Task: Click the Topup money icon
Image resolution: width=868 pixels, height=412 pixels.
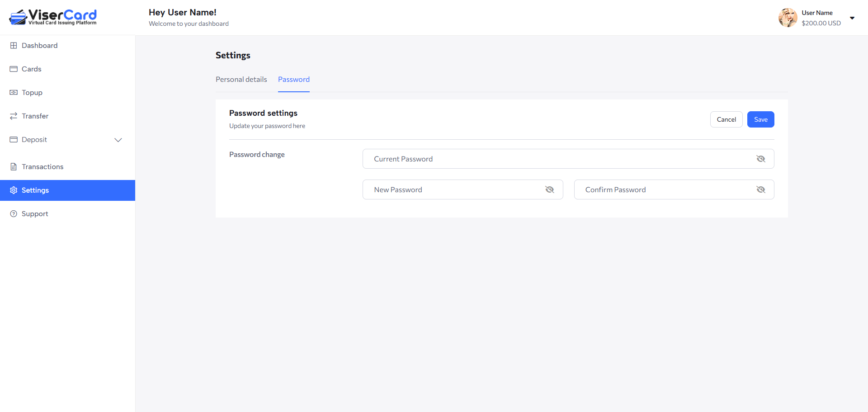Action: pyautogui.click(x=14, y=93)
